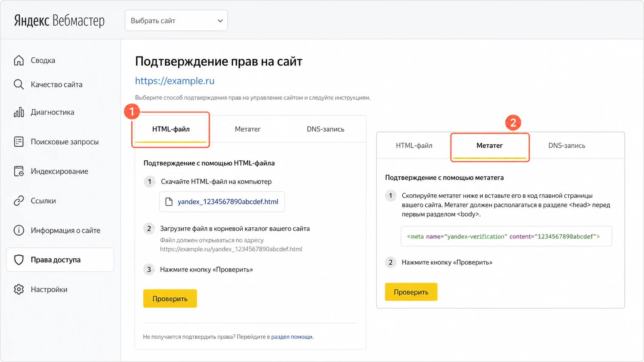Click the yandex-verification meta tag code box
This screenshot has height=362, width=644.
(x=506, y=236)
